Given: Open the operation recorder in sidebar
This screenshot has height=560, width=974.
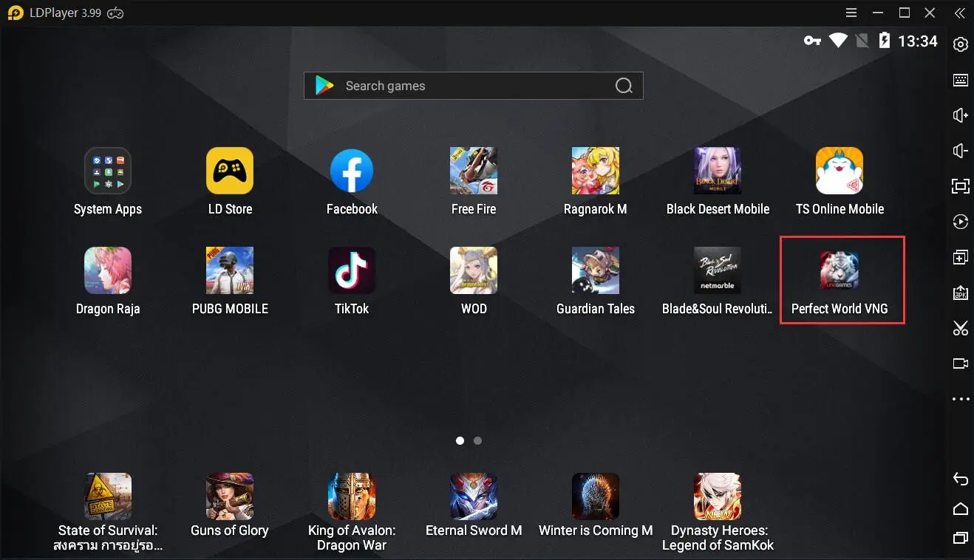Looking at the screenshot, I should coord(961,222).
